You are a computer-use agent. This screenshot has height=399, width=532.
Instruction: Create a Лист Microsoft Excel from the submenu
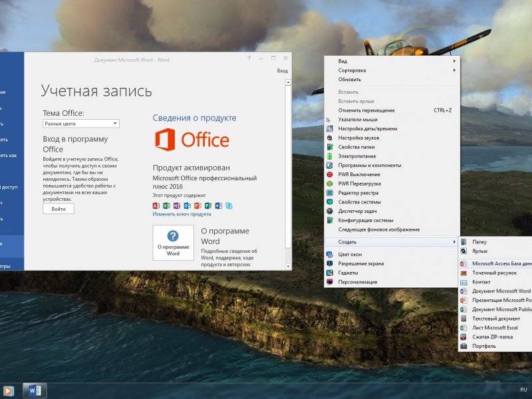point(495,327)
